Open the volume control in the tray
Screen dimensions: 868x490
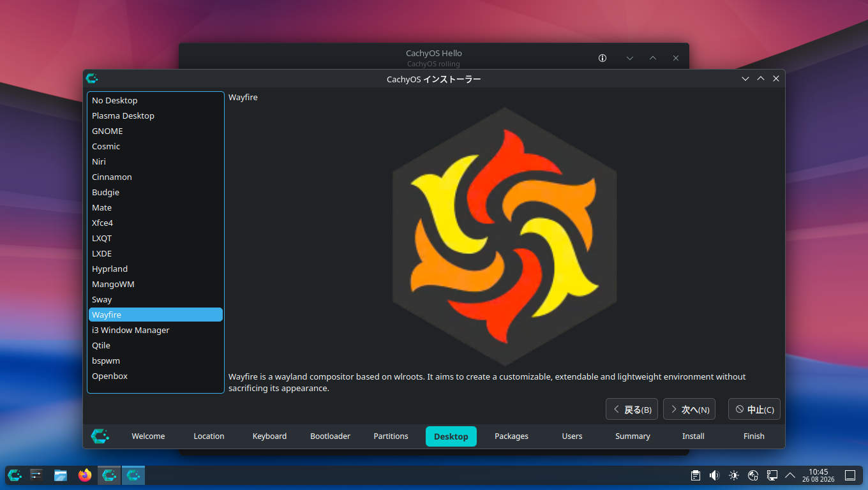[715, 475]
